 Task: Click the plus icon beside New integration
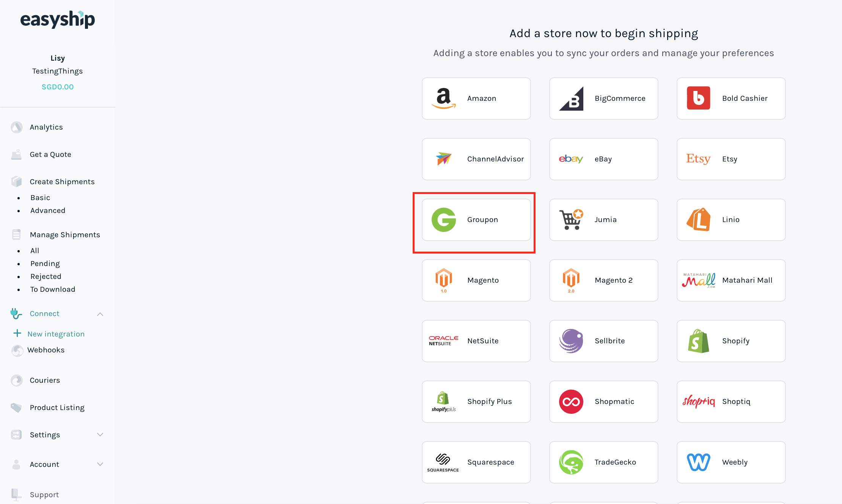pyautogui.click(x=17, y=333)
